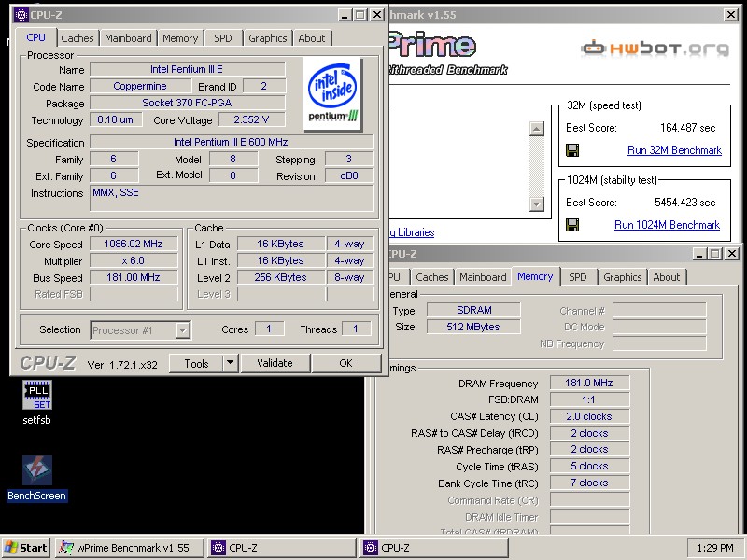
Task: Click the first CPU-Z taskbar button
Action: (282, 548)
